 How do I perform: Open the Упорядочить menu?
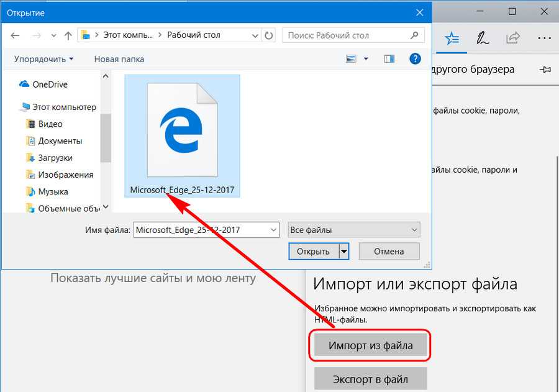tap(43, 59)
